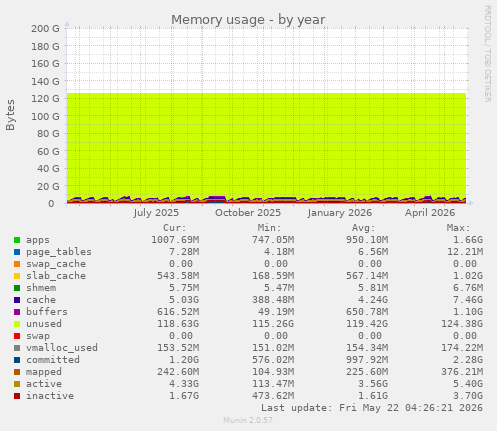Click the apps green legend swatch

(x=17, y=240)
